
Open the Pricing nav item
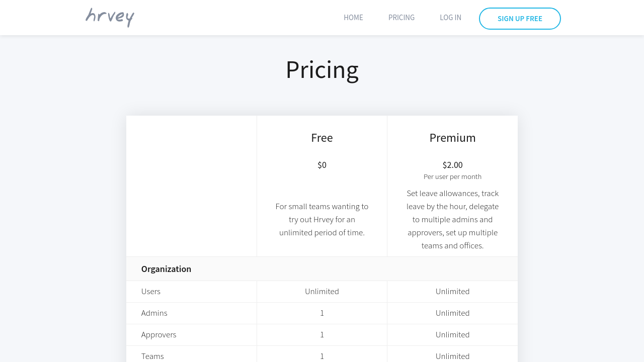[401, 18]
